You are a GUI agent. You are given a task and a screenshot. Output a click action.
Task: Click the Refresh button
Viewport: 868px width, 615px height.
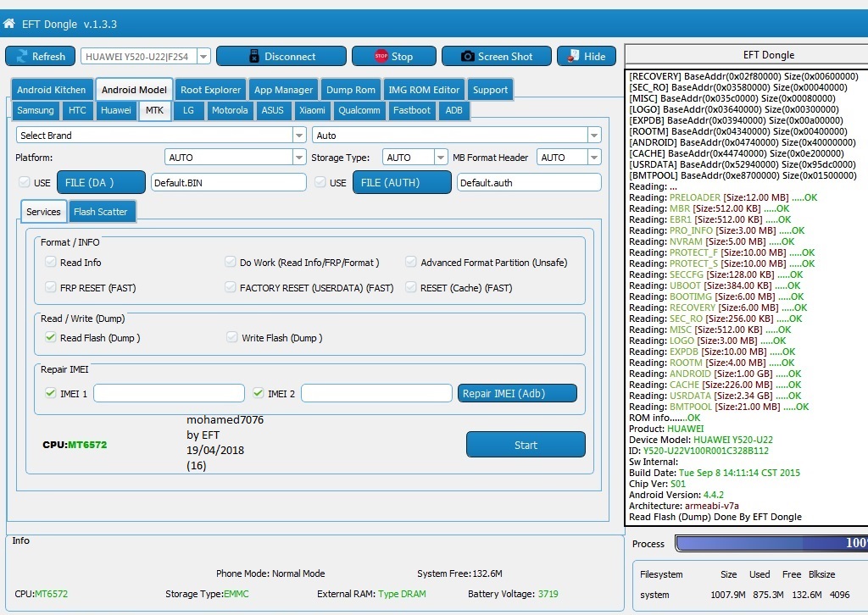(41, 56)
